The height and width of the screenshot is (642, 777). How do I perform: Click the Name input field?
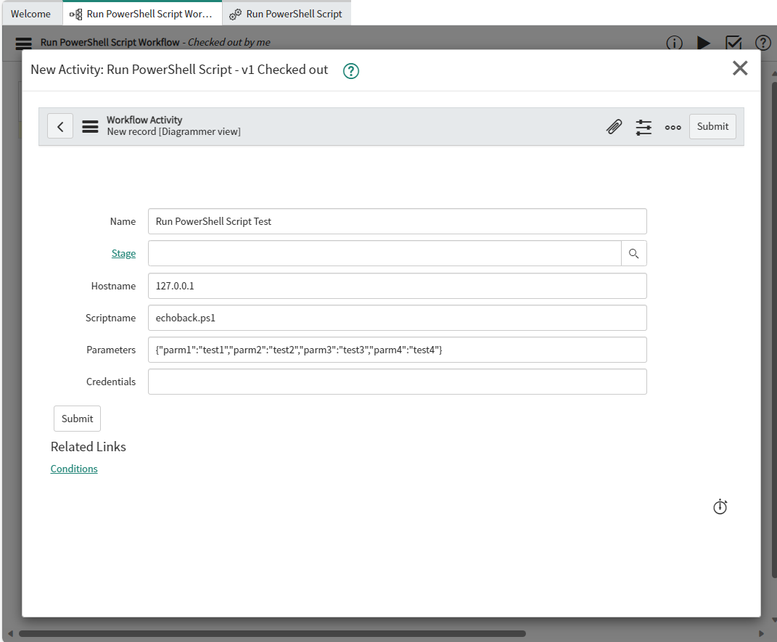tap(397, 221)
